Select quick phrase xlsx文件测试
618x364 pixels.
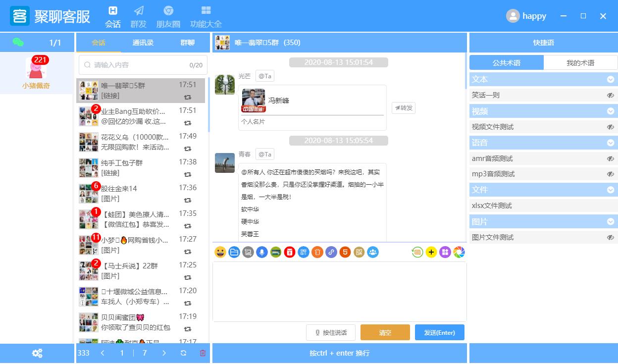(543, 206)
